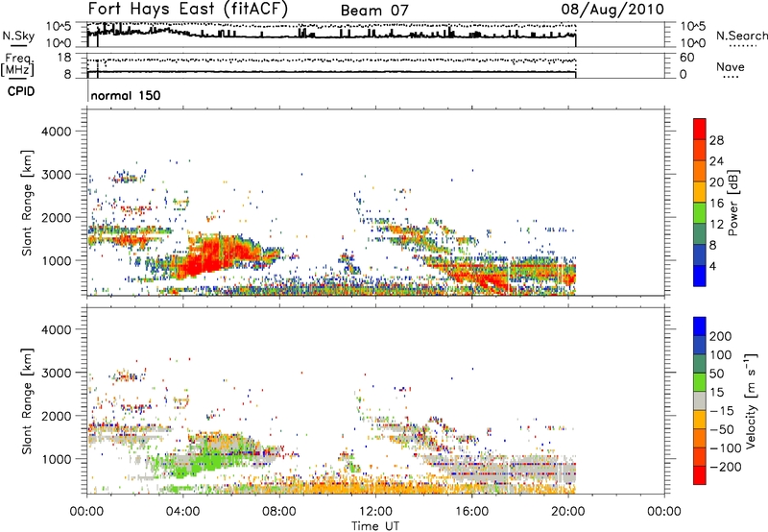Click the '28' value on the Power colorbar
This screenshot has width=768, height=532.
[x=716, y=140]
